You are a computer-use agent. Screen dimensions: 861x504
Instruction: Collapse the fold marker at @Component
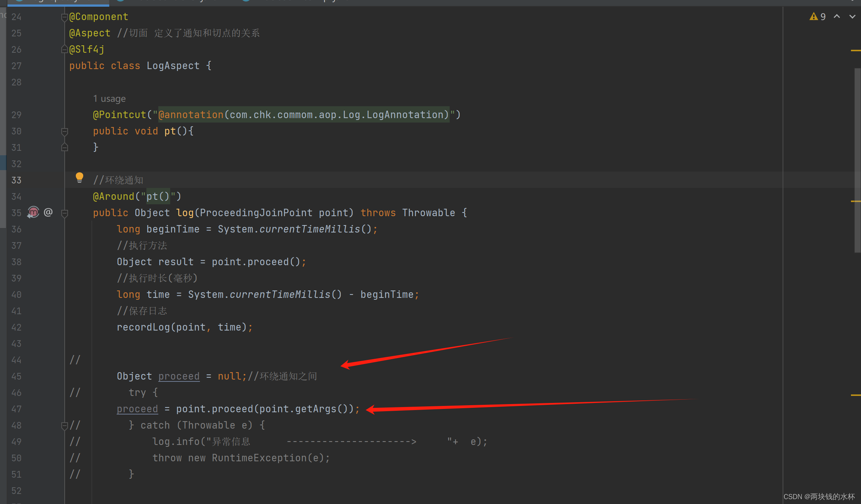pyautogui.click(x=64, y=17)
